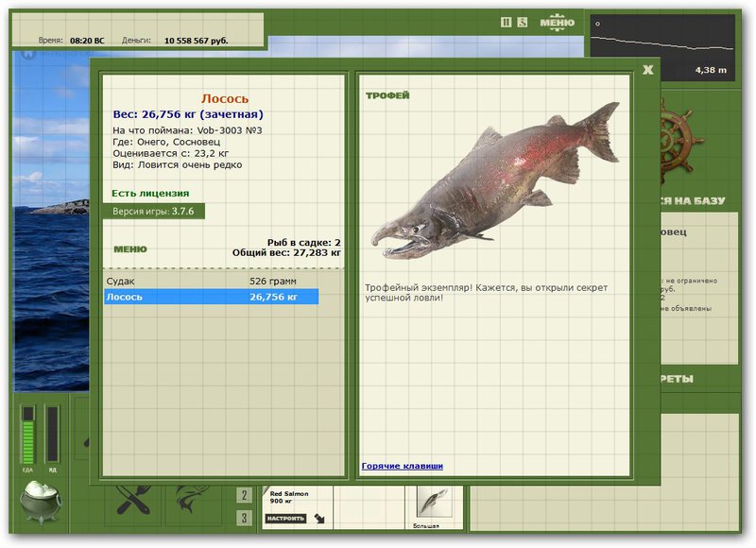Screen dimensions: 756x548
Task: Select the Судак 526 грамм row
Action: tap(211, 281)
